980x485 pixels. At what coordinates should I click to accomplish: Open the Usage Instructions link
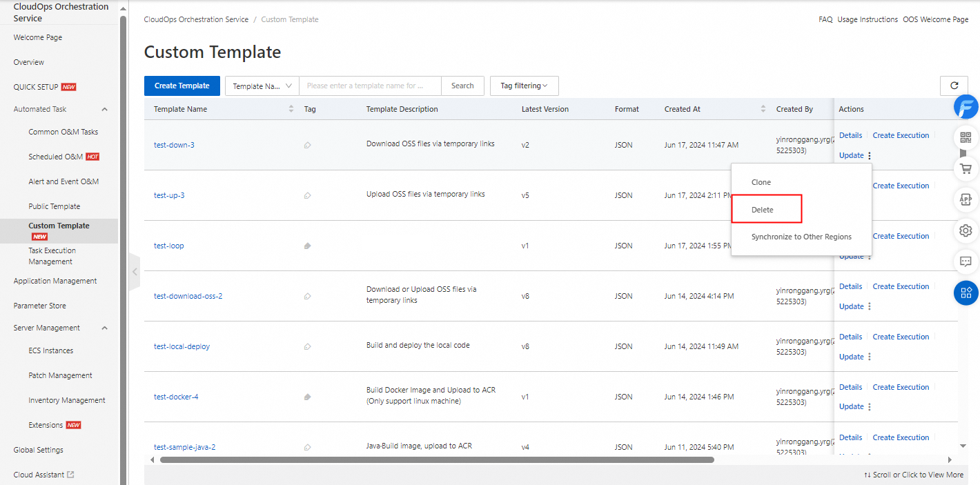[x=868, y=19]
